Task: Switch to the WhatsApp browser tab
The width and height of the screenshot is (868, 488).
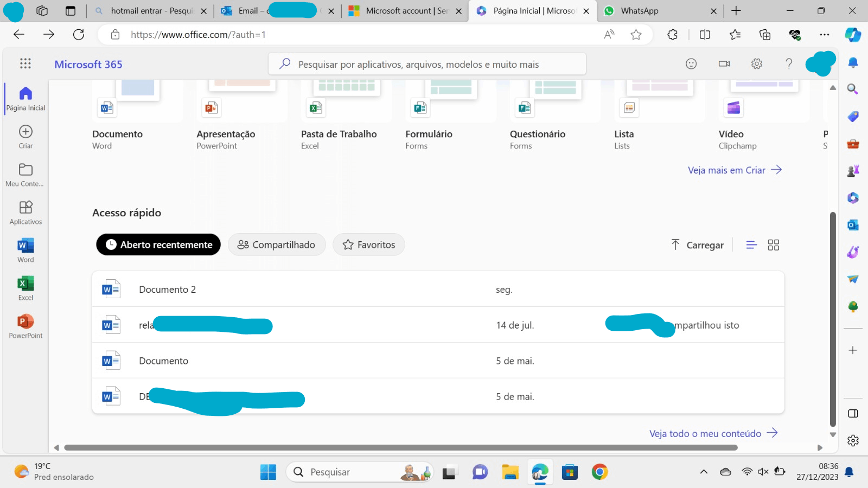Action: tap(660, 11)
